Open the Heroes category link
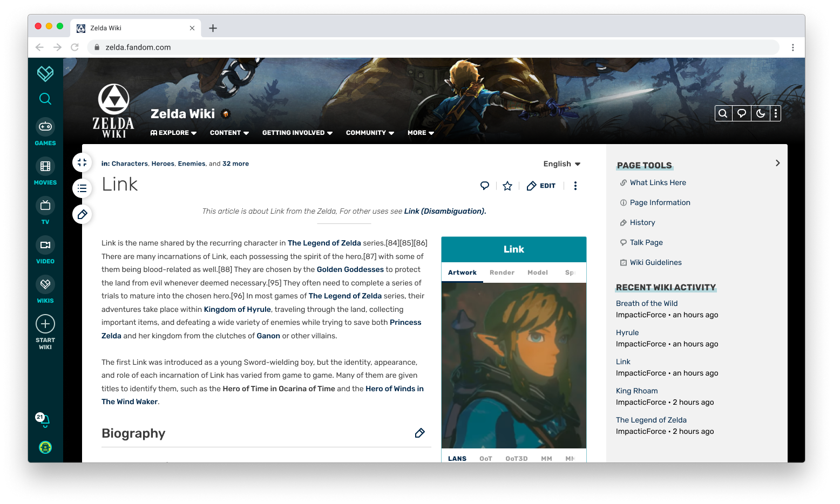 163,164
